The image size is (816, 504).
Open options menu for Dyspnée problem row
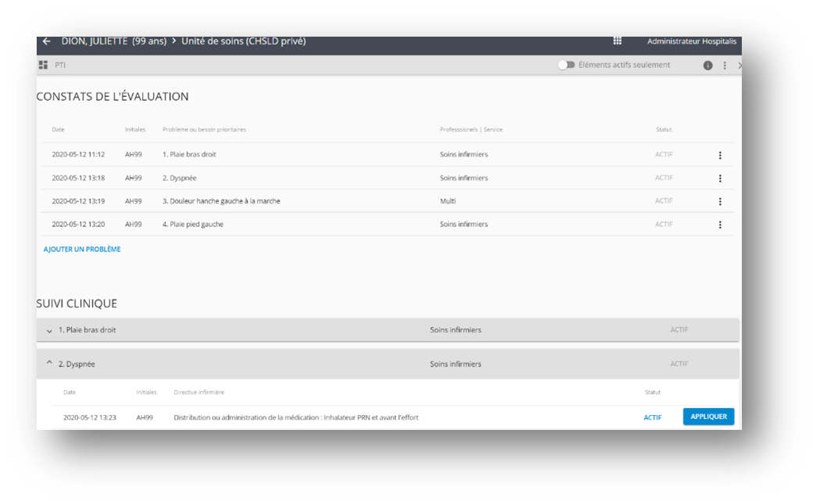tap(719, 179)
